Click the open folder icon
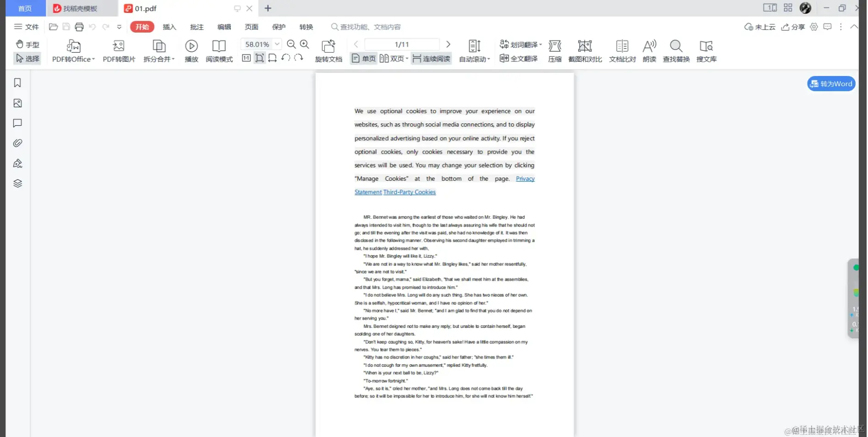 (53, 27)
